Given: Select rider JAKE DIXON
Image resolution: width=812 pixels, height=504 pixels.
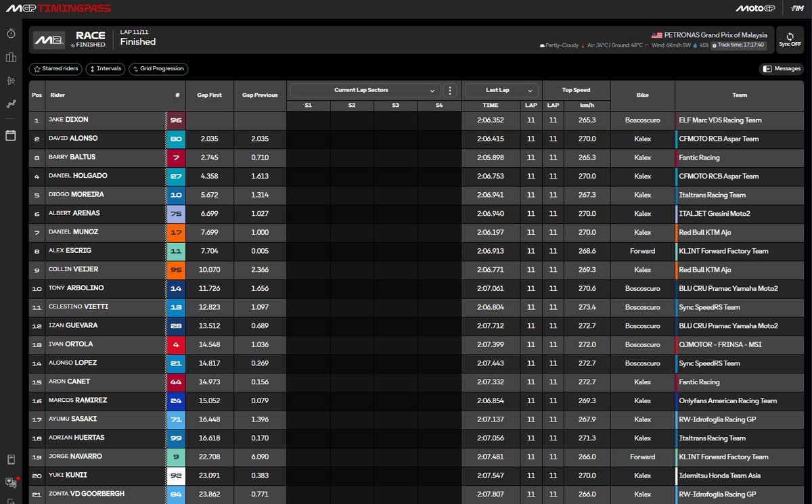Looking at the screenshot, I should coord(68,120).
